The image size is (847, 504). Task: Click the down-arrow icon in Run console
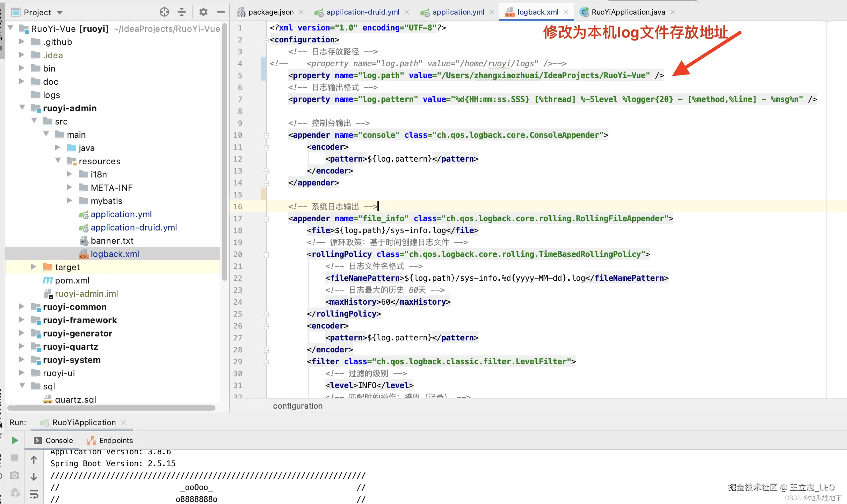point(34,477)
